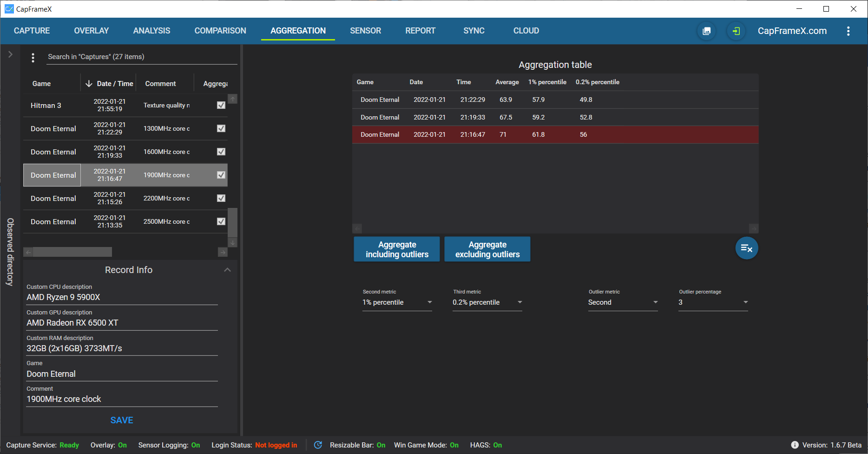Switch to the REPORT tab
Image resolution: width=868 pixels, height=454 pixels.
tap(420, 31)
